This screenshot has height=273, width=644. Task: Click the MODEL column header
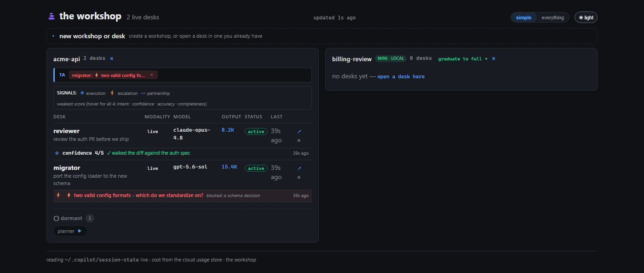pos(182,116)
